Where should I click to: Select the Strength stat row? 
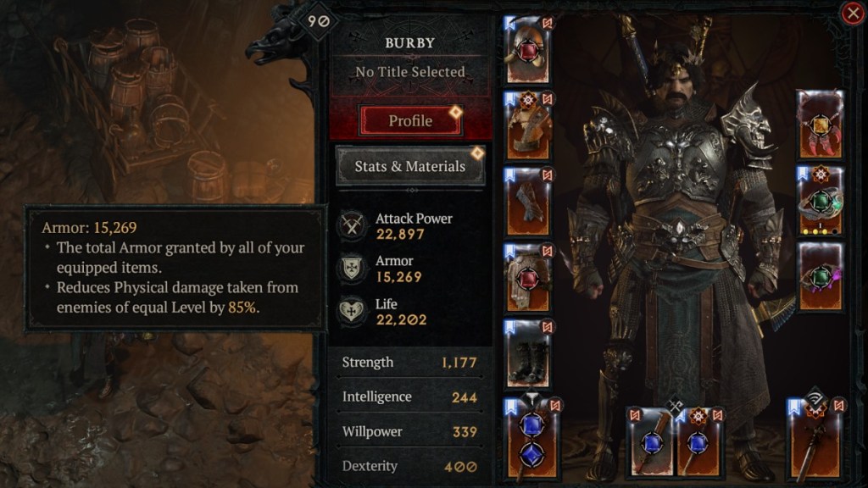(x=409, y=363)
